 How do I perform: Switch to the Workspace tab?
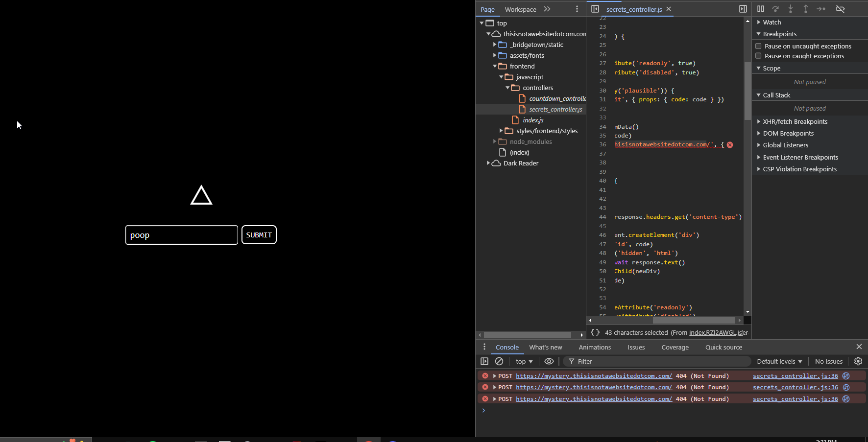(x=520, y=9)
